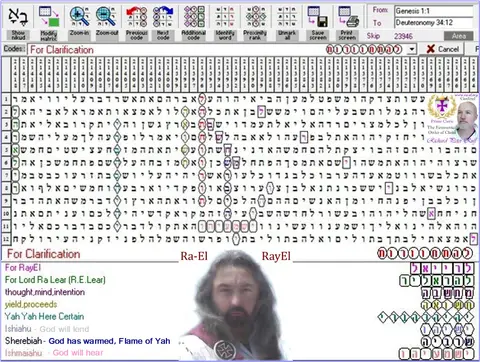The height and width of the screenshot is (362, 480).
Task: Select matrix row number 12
Action: [x=6, y=239]
